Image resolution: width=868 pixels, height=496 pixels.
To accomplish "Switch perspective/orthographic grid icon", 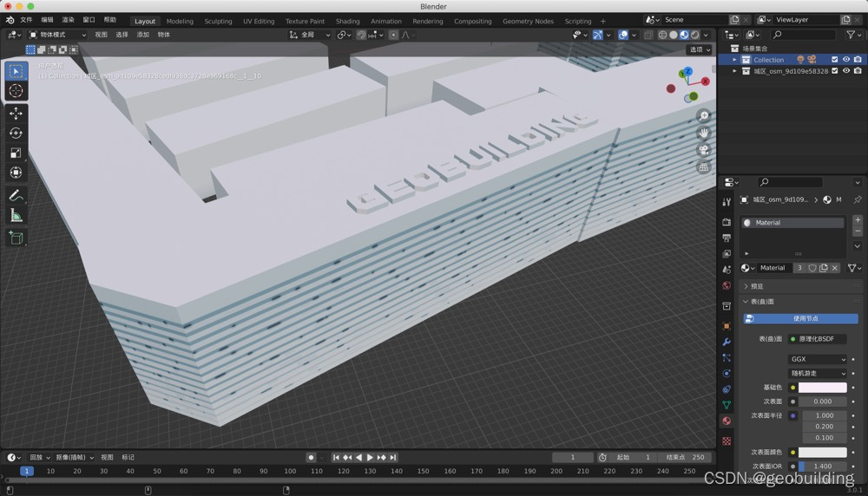I will click(704, 167).
